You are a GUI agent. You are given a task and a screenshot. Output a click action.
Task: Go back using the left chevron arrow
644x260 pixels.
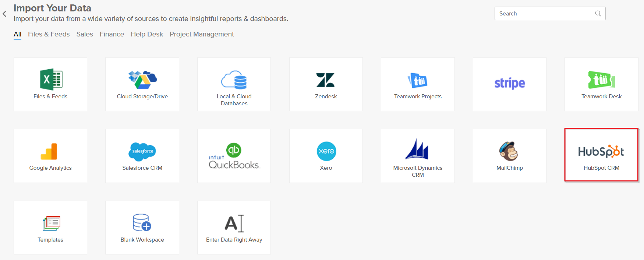[4, 14]
